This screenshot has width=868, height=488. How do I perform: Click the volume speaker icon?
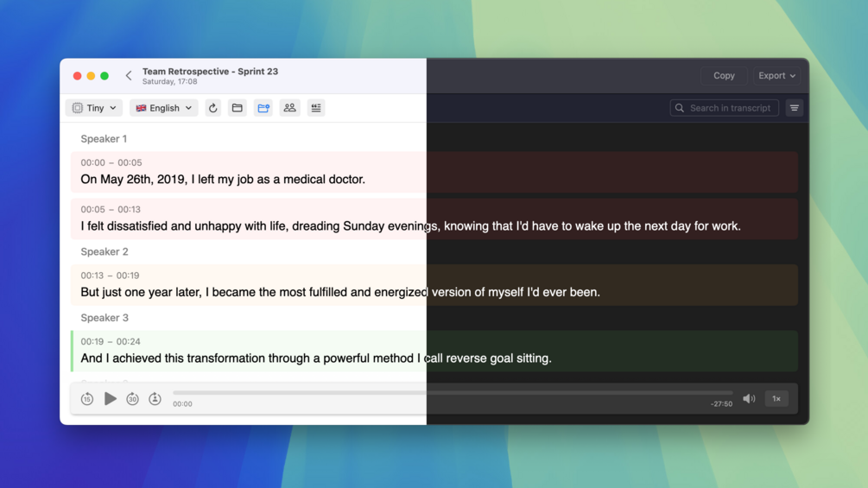(749, 399)
